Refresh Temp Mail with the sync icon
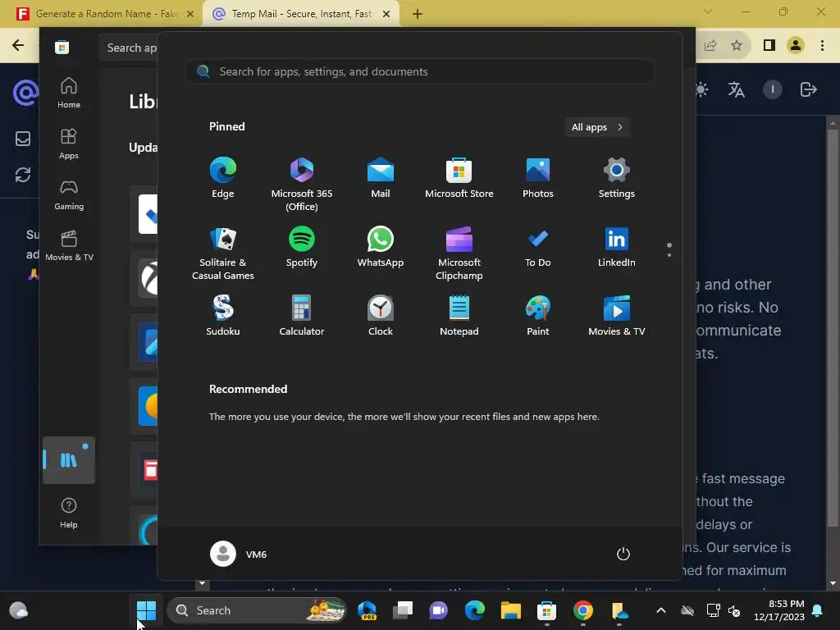 point(22,175)
